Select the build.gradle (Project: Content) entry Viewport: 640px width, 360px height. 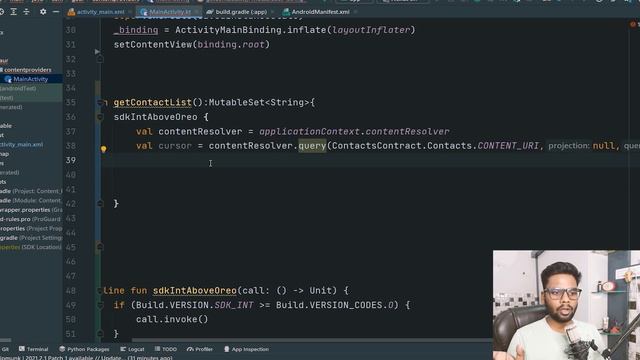[x=31, y=191]
